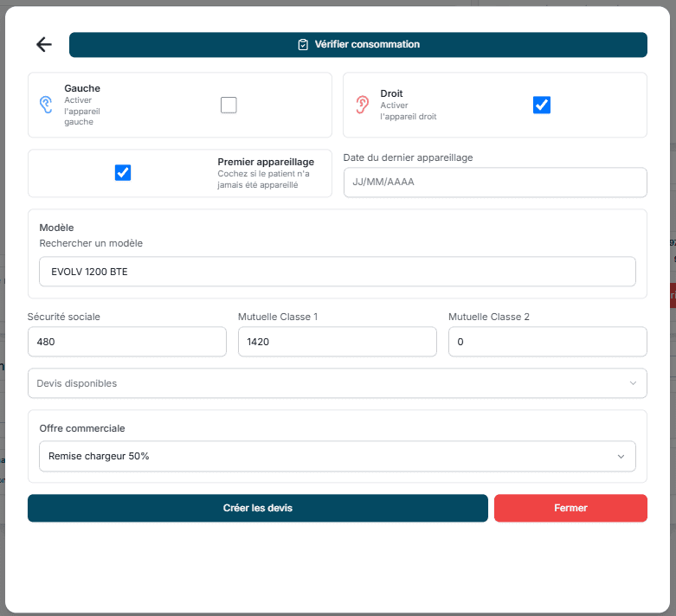Toggle the Premier appareillage checkbox
The image size is (676, 616).
coord(123,172)
